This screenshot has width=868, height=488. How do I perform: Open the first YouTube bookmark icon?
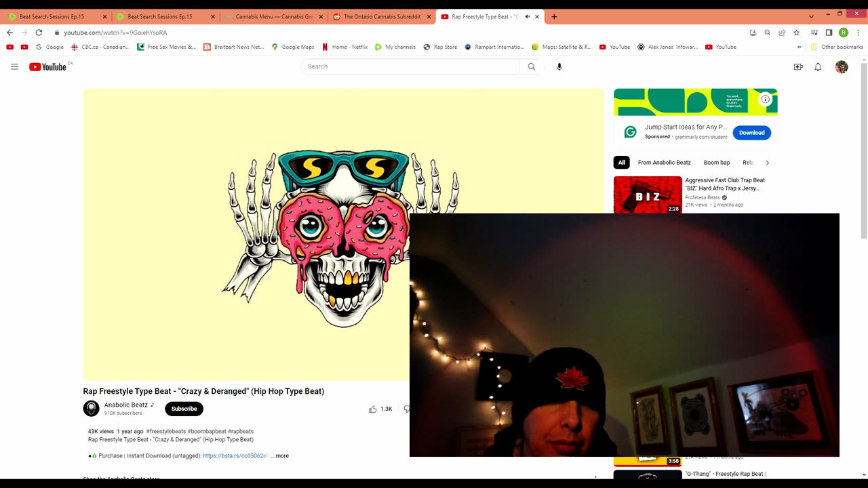point(9,47)
